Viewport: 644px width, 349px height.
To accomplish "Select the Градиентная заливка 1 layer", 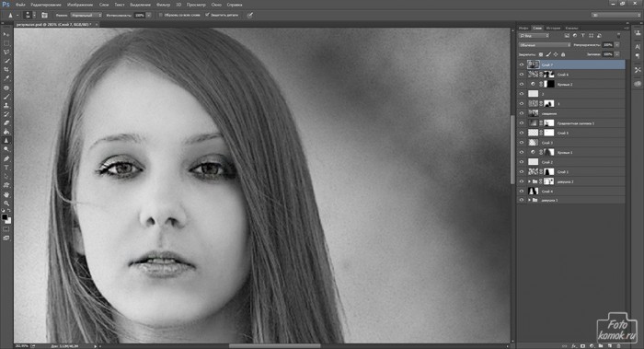I will pyautogui.click(x=571, y=122).
